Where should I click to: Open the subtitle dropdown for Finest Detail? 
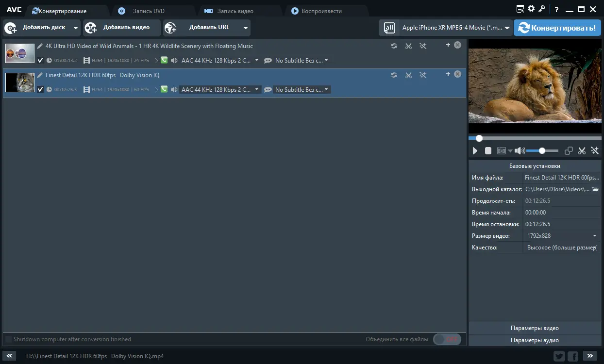pyautogui.click(x=302, y=90)
